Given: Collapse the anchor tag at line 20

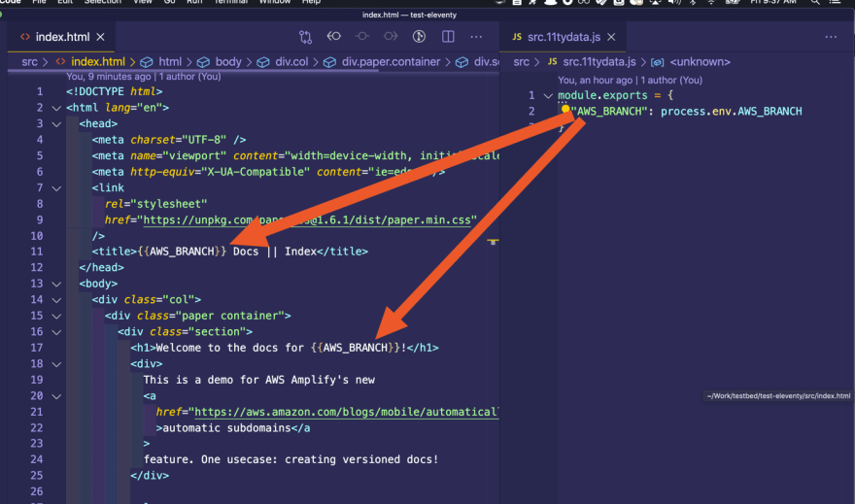Looking at the screenshot, I should click(56, 396).
